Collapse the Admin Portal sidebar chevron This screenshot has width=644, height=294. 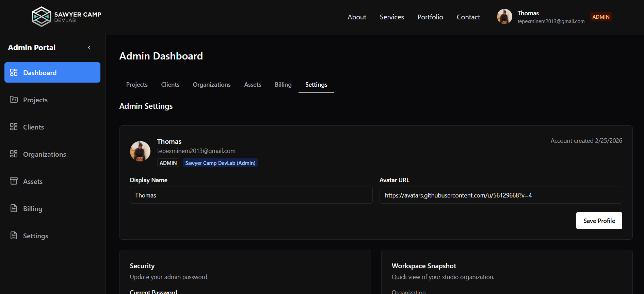click(x=89, y=48)
